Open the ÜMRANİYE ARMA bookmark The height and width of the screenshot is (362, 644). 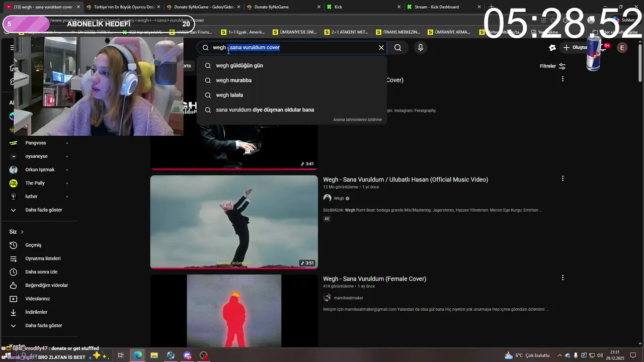tap(449, 32)
